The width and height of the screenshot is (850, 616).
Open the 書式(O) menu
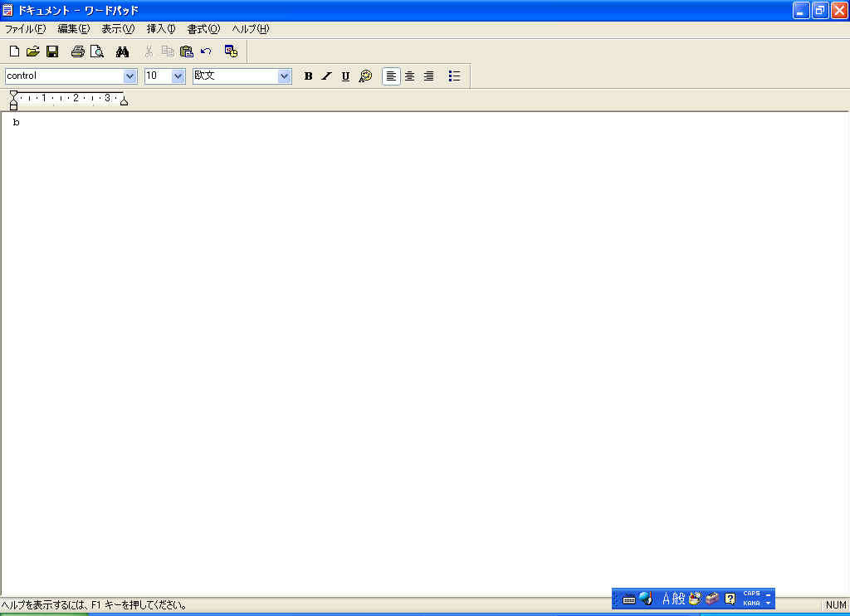coord(203,29)
